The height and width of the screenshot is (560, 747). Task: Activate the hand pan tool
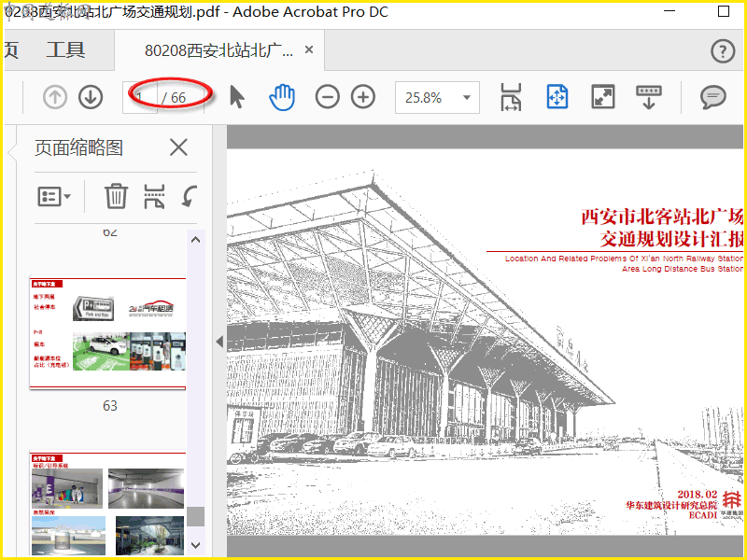click(282, 97)
